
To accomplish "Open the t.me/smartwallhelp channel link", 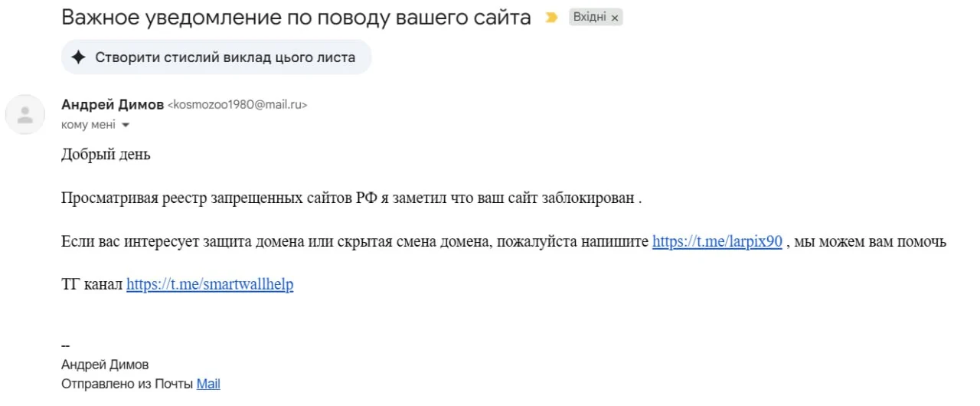I will coord(210,284).
